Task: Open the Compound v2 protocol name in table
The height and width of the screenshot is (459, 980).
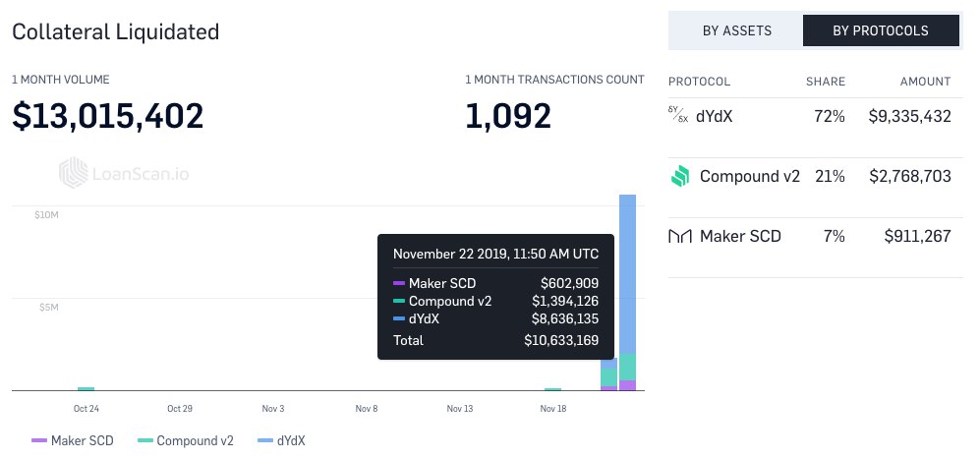Action: 749,176
